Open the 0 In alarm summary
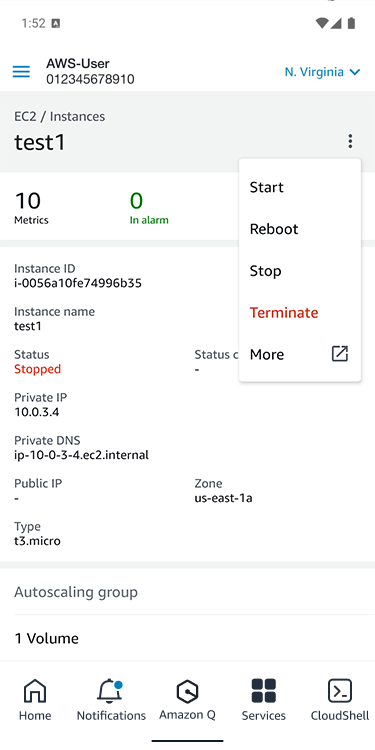 point(149,208)
